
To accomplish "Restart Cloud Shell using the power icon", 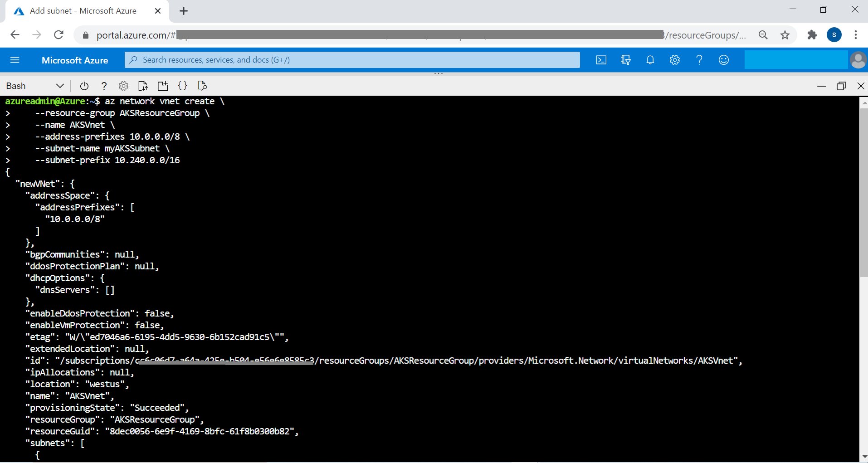I will coord(84,86).
